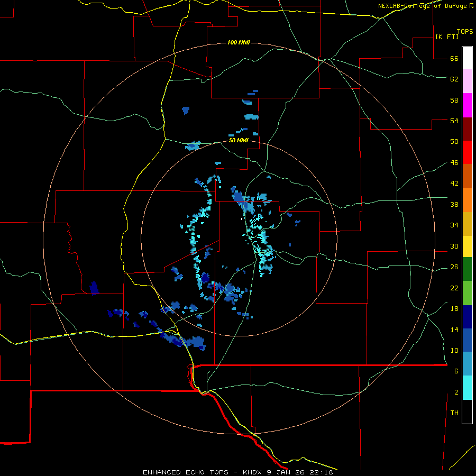Screen dimensions: 476x476
Task: Click the medium blue 10-14 kft swatch
Action: click(467, 340)
